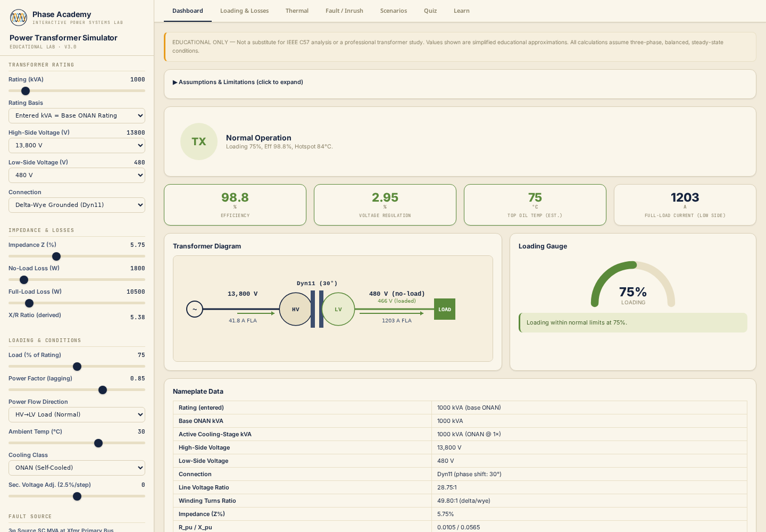Adjust the Power Factor slider
Screen dimensions: 766x532
coord(77,390)
